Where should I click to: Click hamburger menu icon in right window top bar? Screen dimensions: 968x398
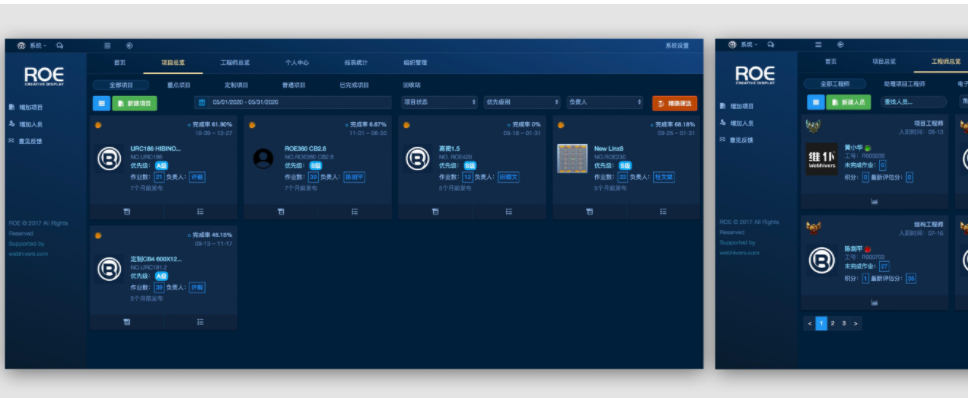tap(819, 45)
